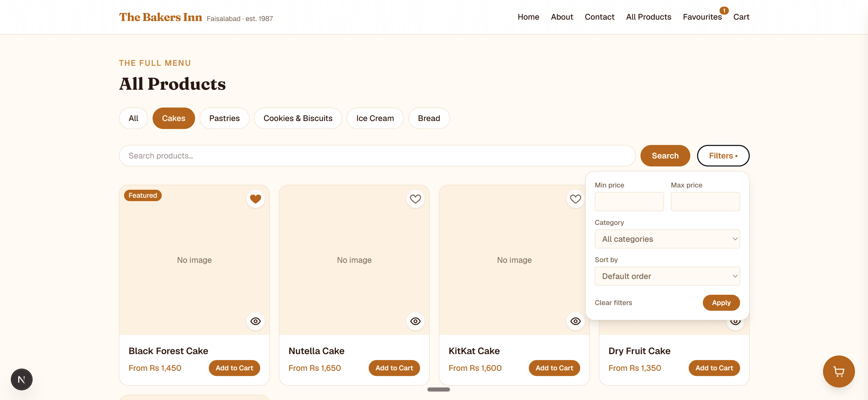Go to Home in navigation
Viewport: 868px width, 400px height.
528,17
